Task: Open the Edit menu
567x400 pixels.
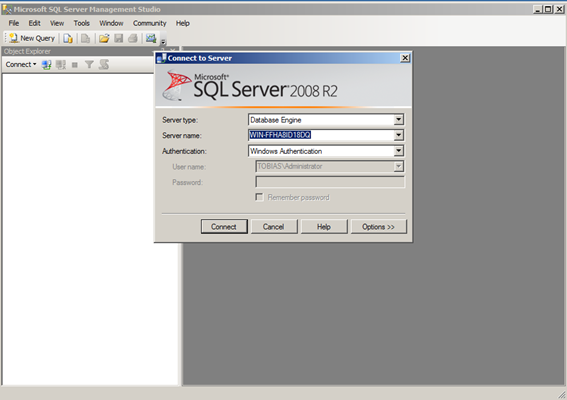Action: click(x=34, y=23)
